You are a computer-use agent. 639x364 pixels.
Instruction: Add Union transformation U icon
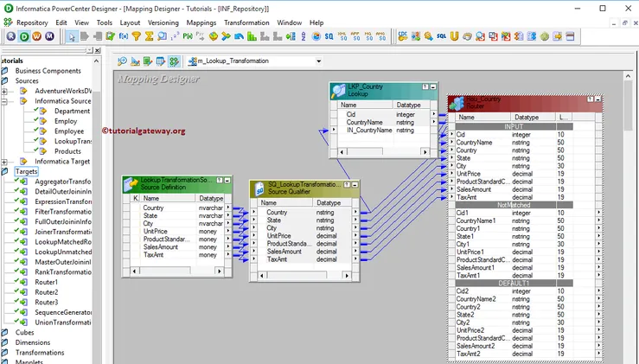click(455, 36)
